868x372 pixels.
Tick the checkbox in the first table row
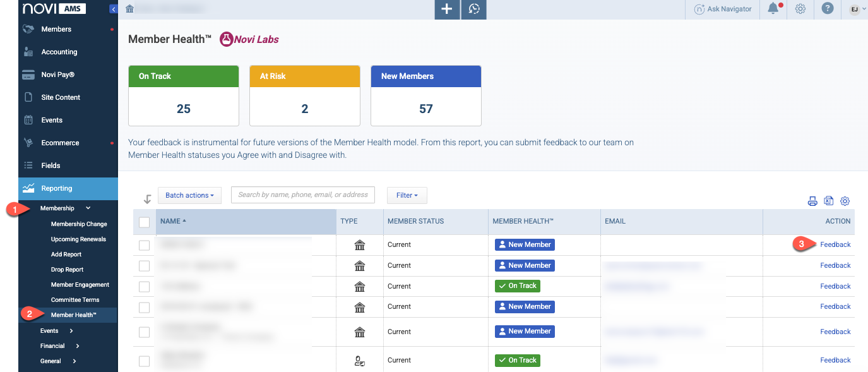click(x=144, y=244)
